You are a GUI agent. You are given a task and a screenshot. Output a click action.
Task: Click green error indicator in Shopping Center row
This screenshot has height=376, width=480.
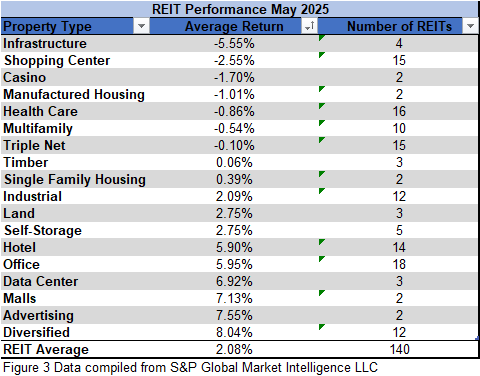coord(321,55)
